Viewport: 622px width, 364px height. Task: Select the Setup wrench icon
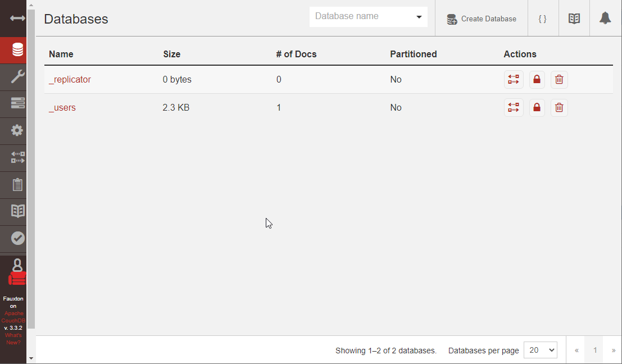[x=13, y=76]
